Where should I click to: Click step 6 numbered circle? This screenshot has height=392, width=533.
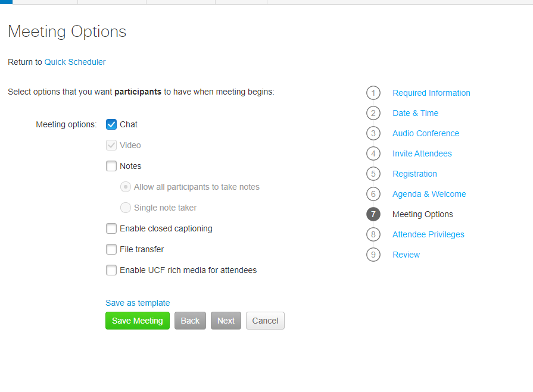coord(373,194)
